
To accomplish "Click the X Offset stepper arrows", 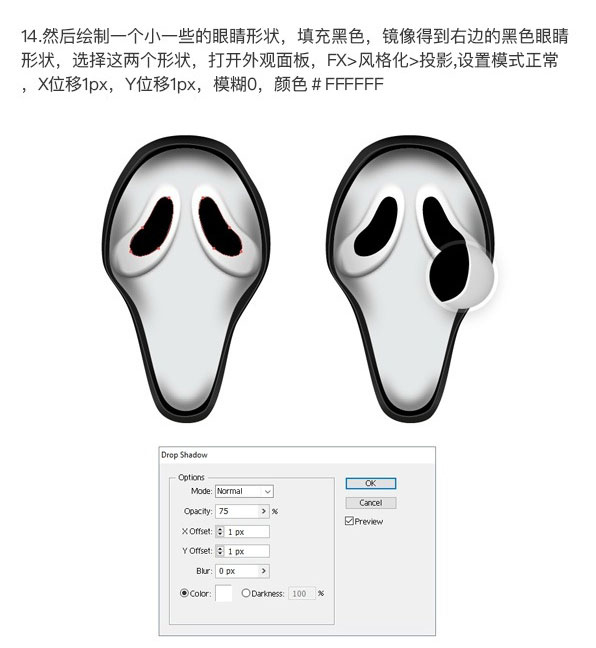I will point(220,531).
